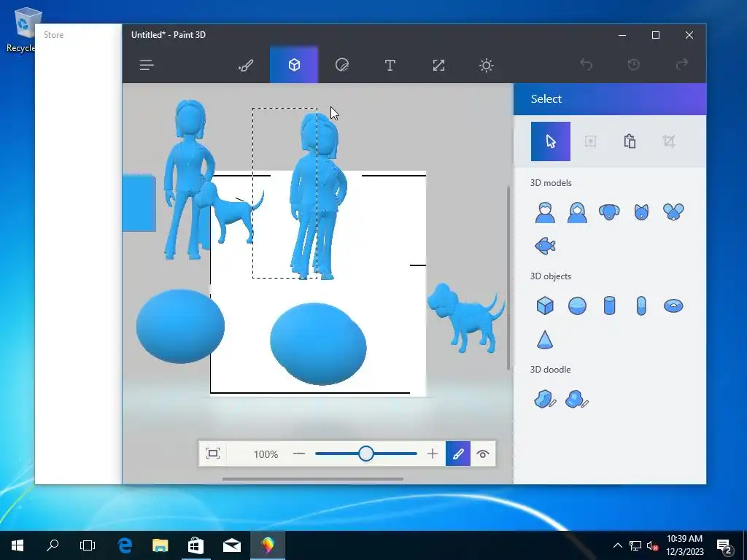Click the network tray icon
Screen dimensions: 747x560
[635, 545]
